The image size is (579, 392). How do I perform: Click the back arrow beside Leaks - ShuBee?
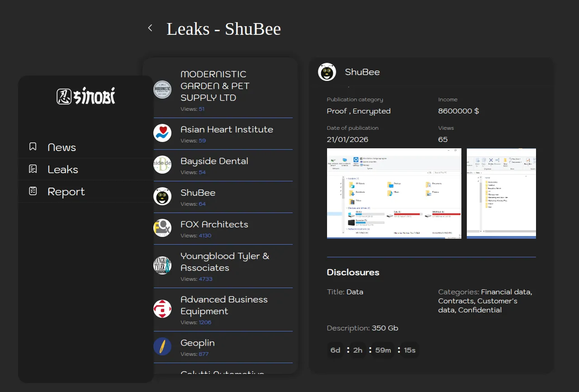coord(150,28)
